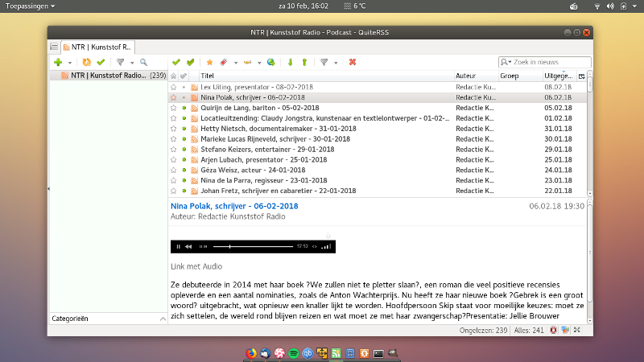644x362 pixels.
Task: Pause the audio player
Action: [178, 247]
